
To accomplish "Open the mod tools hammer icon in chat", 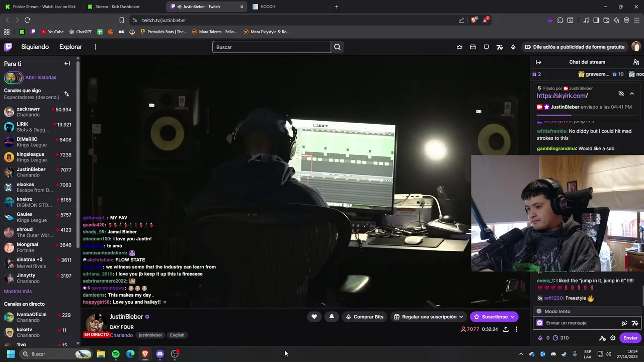I will click(x=602, y=338).
